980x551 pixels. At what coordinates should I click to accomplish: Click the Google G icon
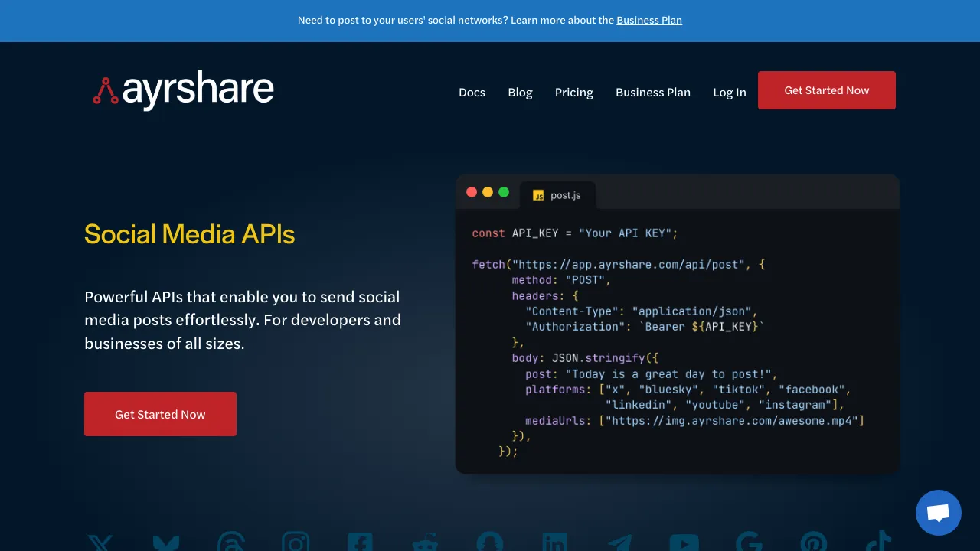click(x=749, y=542)
